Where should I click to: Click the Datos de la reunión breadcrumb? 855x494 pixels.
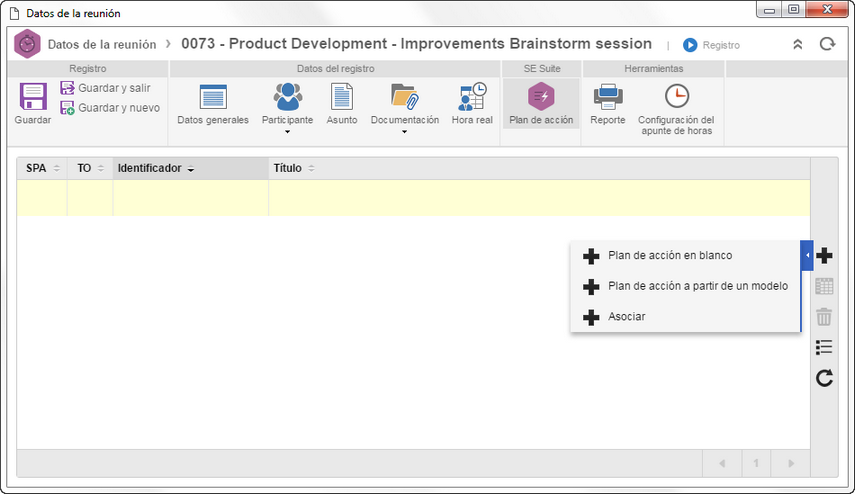(x=102, y=44)
